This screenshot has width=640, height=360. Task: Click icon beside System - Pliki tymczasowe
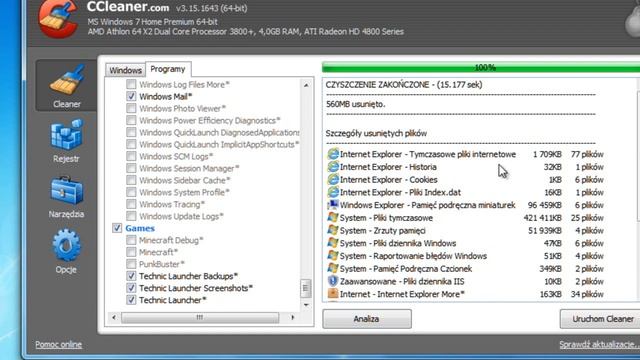tap(333, 218)
